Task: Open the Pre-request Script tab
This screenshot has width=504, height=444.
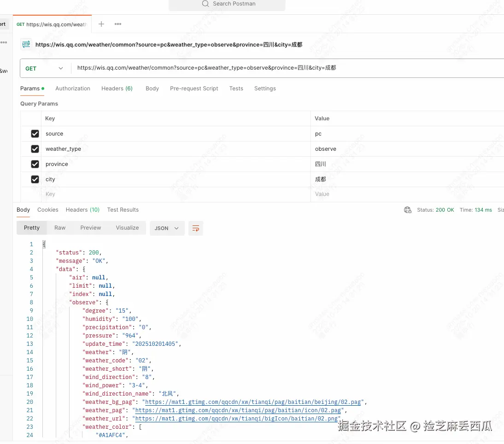Action: point(194,89)
